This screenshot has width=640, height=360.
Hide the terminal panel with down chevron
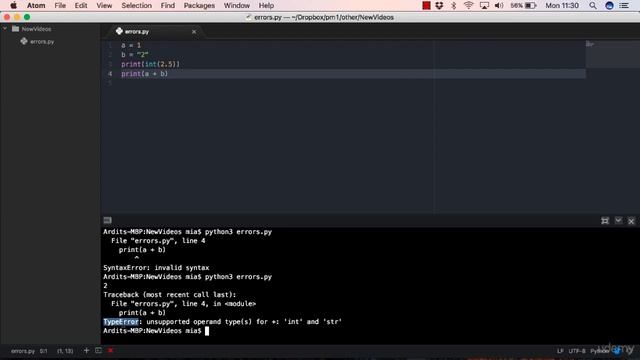618,220
